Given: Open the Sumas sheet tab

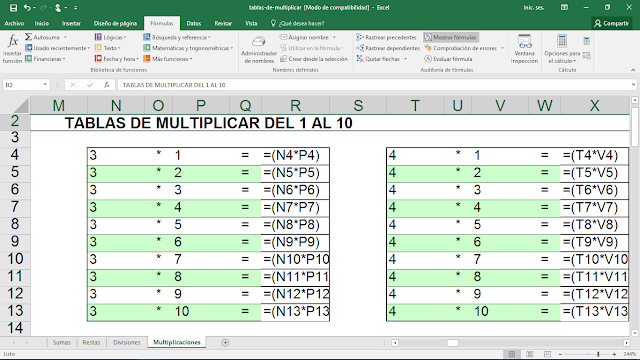Looking at the screenshot, I should tap(62, 342).
